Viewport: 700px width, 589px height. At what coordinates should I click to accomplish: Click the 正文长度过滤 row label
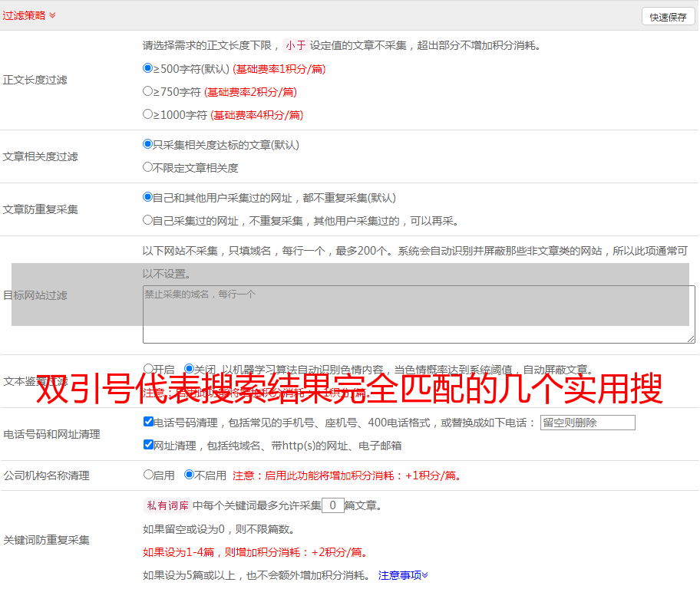[35, 80]
